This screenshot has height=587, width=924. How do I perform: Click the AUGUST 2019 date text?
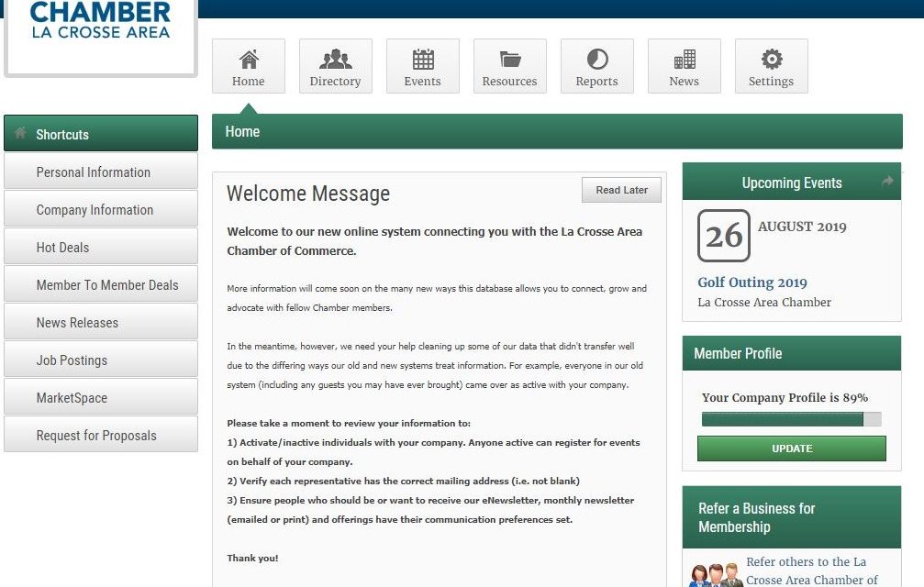tap(802, 227)
